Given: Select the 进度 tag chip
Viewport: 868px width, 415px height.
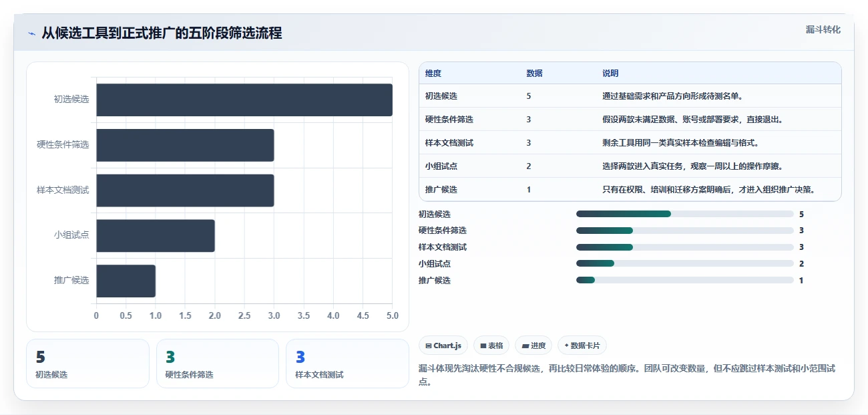Looking at the screenshot, I should pyautogui.click(x=533, y=345).
